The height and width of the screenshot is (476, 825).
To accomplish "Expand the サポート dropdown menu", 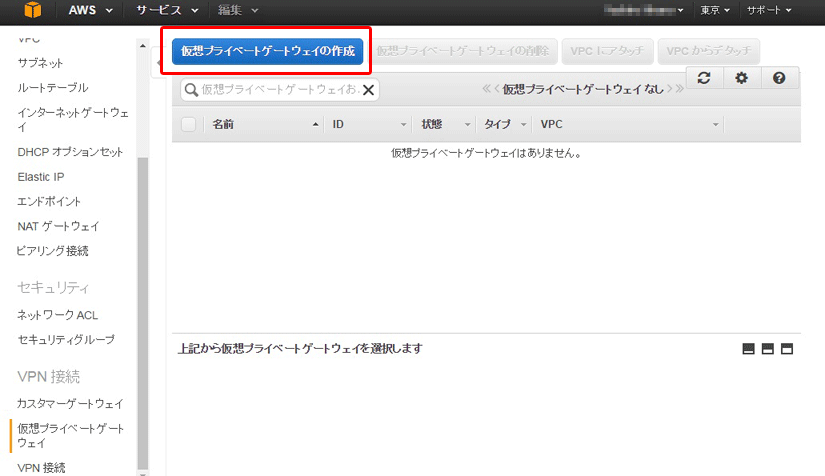I will coord(768,10).
